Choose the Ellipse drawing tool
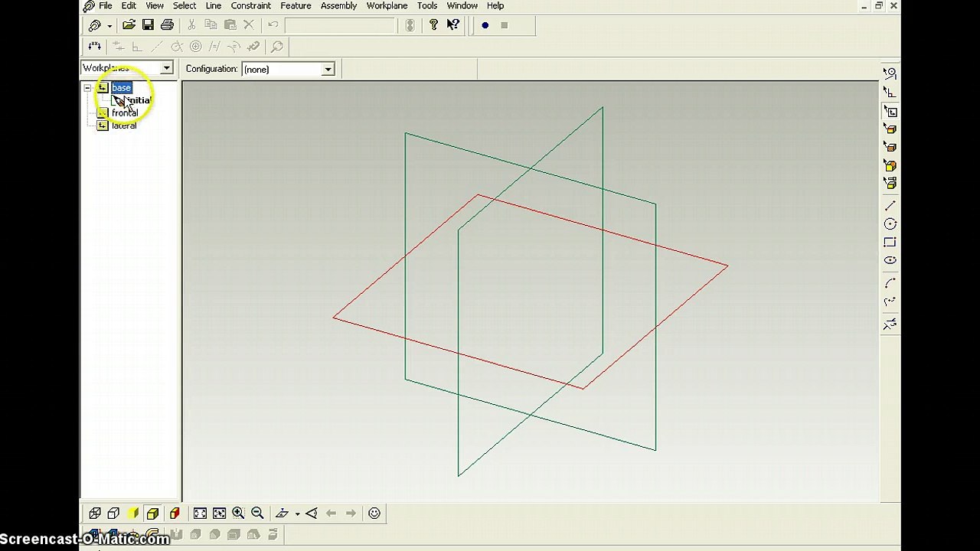 (890, 261)
